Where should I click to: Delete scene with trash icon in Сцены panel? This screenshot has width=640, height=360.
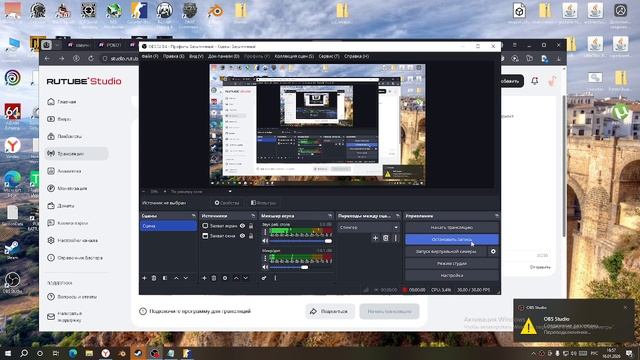pos(154,278)
